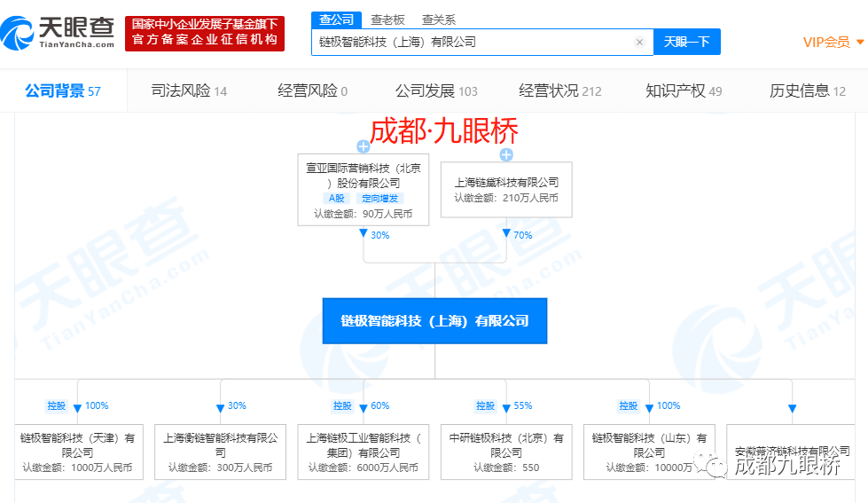This screenshot has width=868, height=503.
Task: Click 60% label above 上海链极工业 subsidiary
Action: click(379, 405)
